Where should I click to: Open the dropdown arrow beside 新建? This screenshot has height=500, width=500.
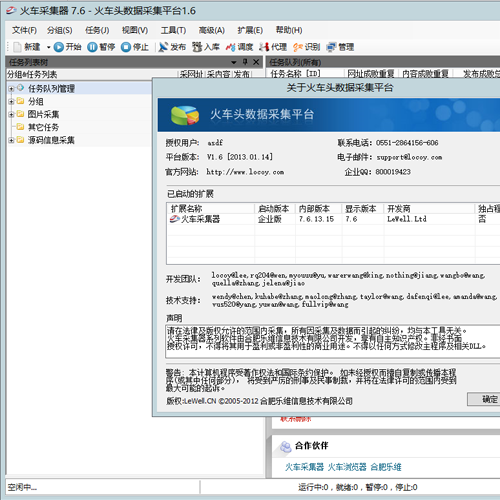[48, 47]
